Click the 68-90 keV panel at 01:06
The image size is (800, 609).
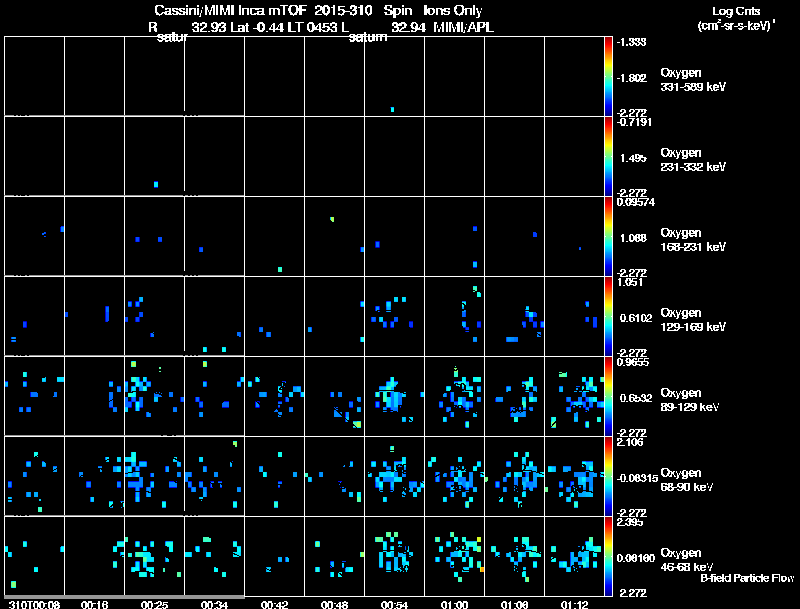point(514,476)
